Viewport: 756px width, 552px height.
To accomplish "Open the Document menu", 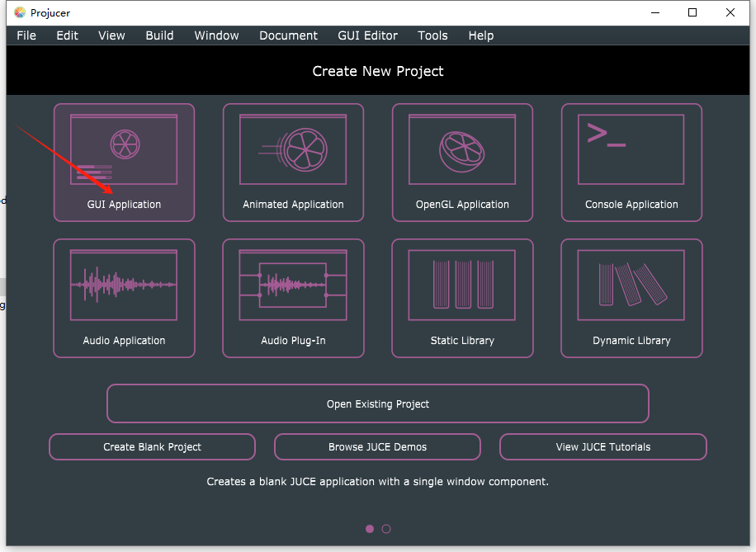I will 288,35.
